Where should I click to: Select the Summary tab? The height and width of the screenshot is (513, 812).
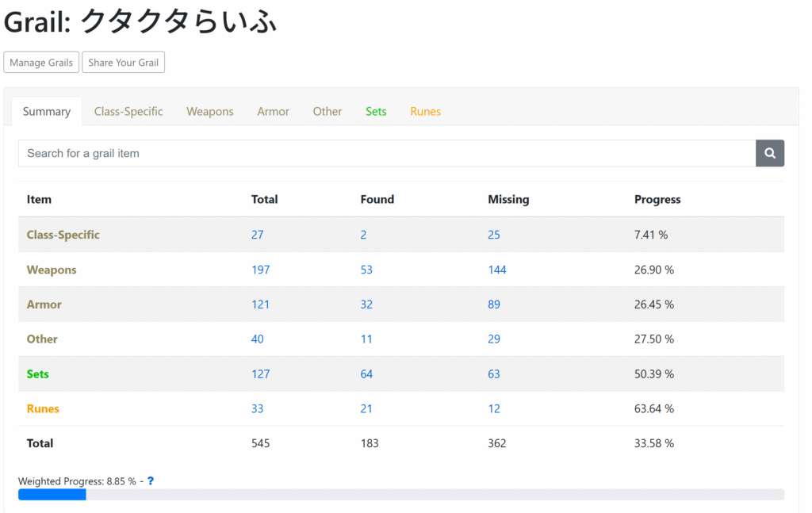47,112
